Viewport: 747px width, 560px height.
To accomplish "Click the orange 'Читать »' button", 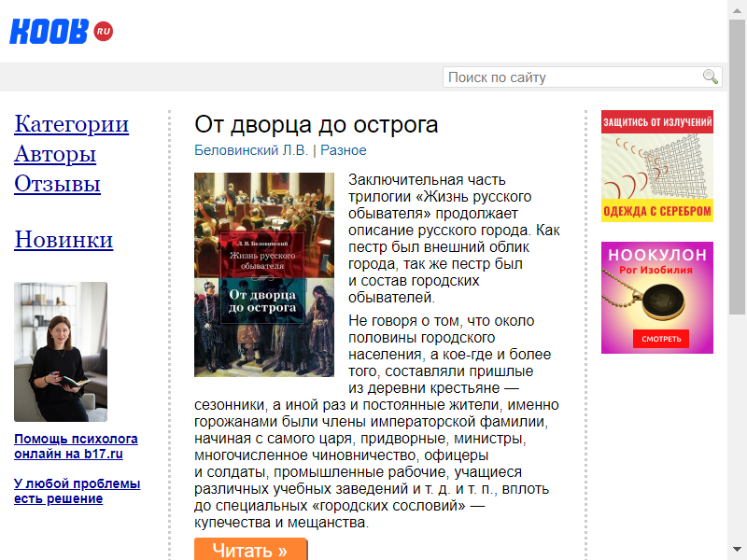I will click(x=250, y=550).
